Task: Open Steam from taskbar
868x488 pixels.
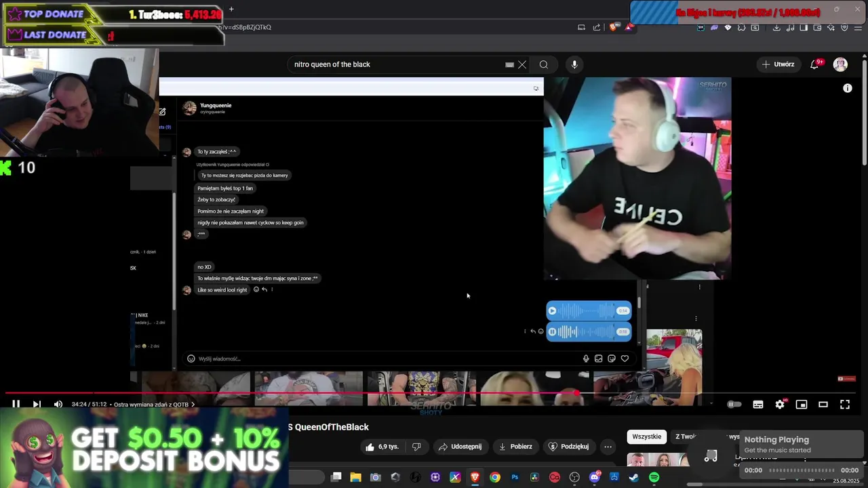Action: point(634,478)
